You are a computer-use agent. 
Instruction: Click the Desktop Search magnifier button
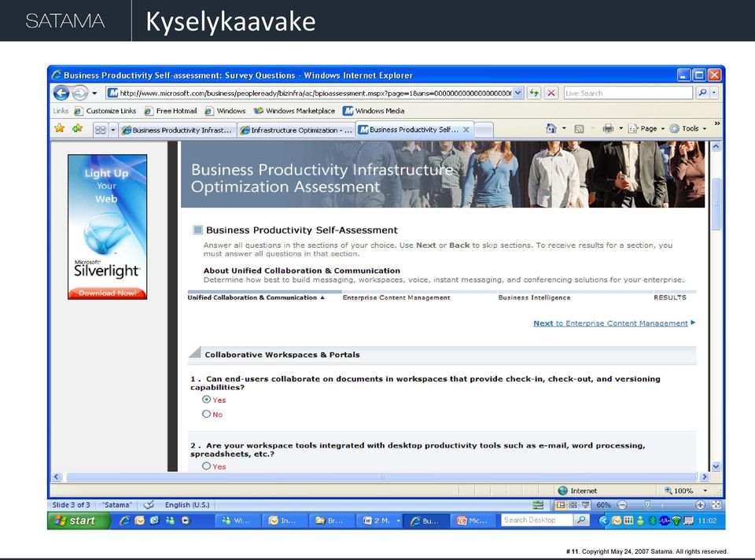click(x=581, y=520)
